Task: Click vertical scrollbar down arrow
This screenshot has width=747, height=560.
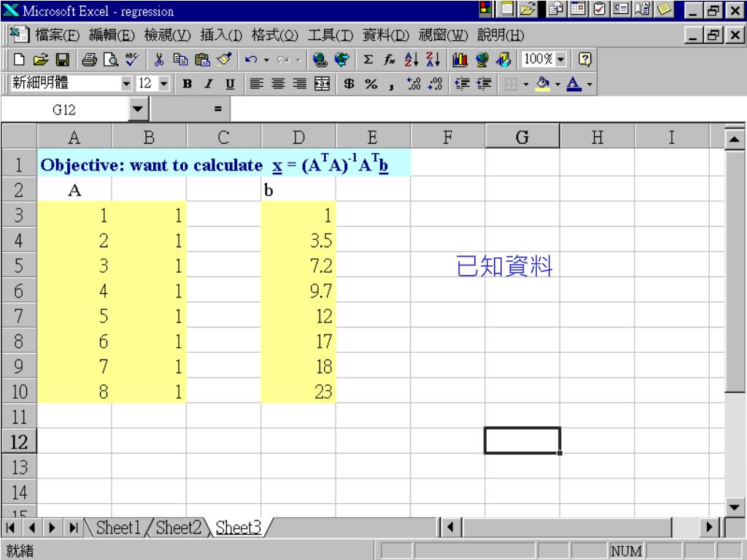Action: click(x=734, y=507)
